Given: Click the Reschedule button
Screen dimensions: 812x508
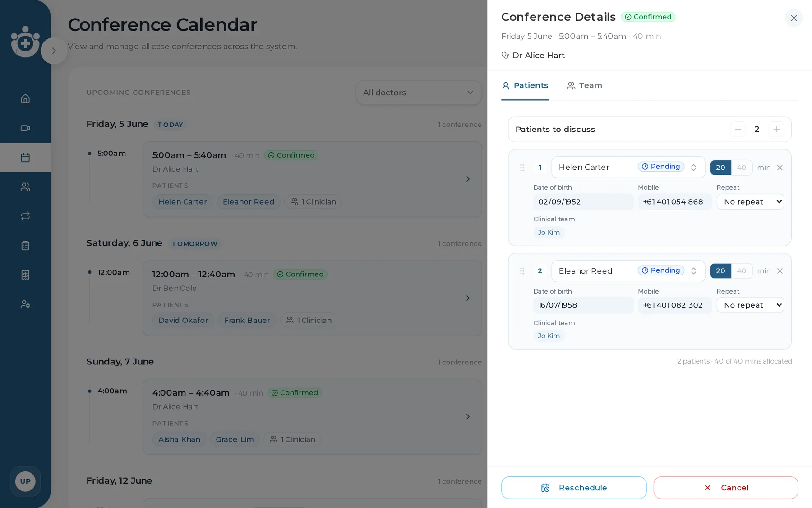Looking at the screenshot, I should 573,488.
